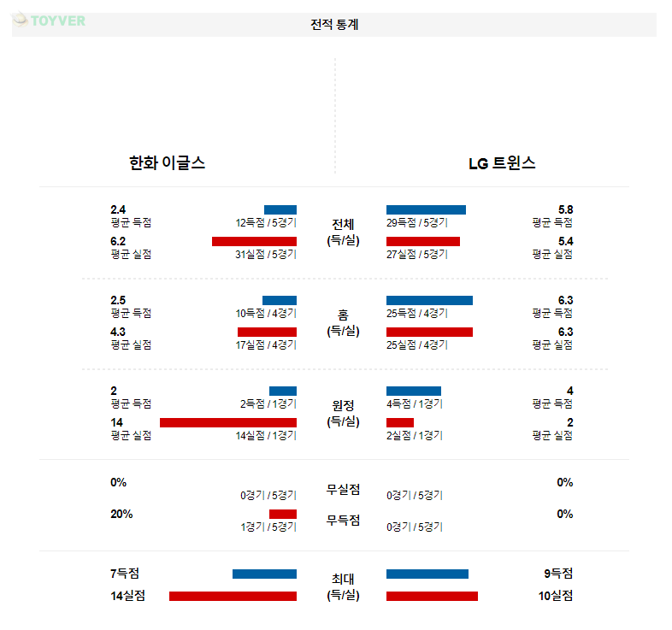Click the 무실점 row label
Image resolution: width=672 pixels, height=630 pixels.
pos(343,490)
